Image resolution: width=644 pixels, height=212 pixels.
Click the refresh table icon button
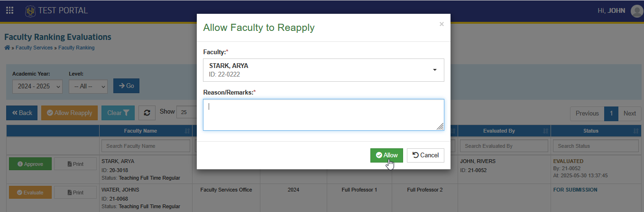point(147,113)
